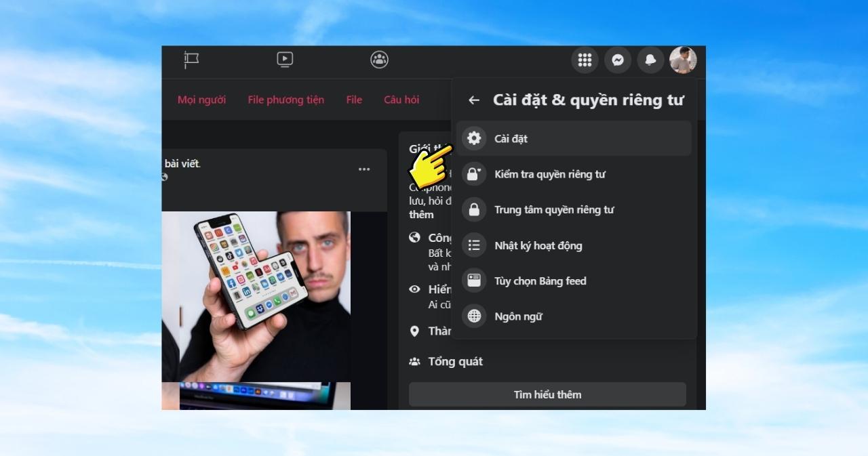
Task: Select Kiểm tra quyền riêng tư entry
Action: 574,174
